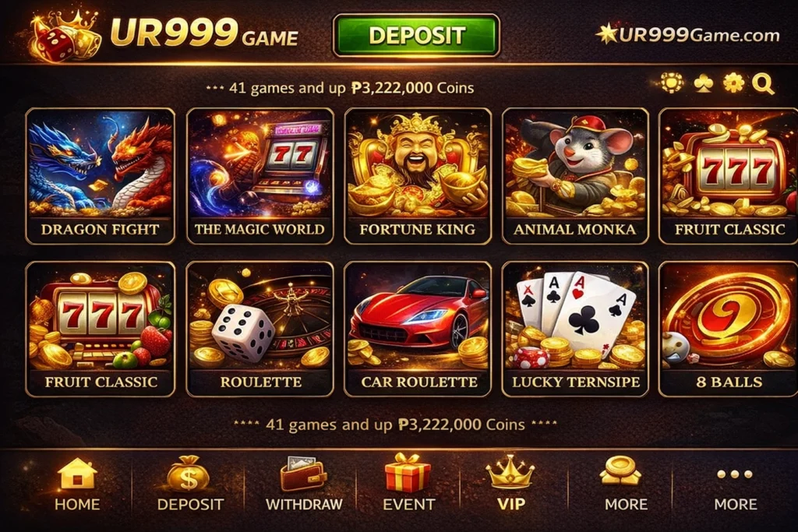Open EVENT gift box tab
Viewport: 798px width, 532px height.
tap(408, 483)
